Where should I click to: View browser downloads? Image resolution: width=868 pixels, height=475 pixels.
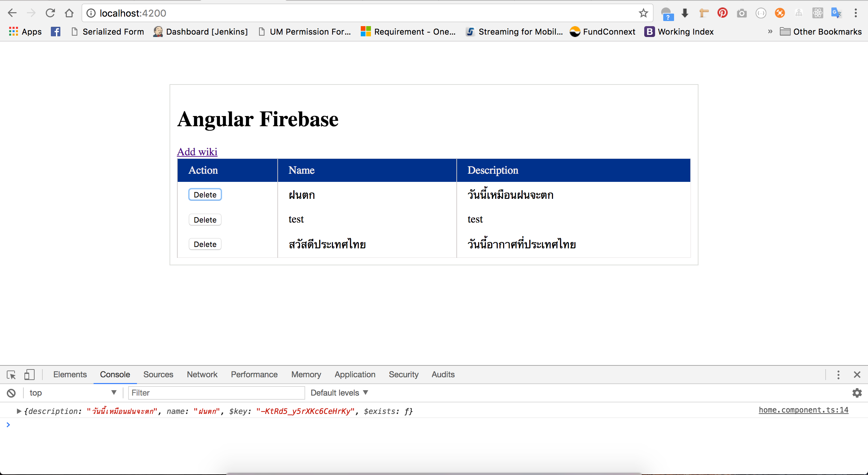tap(685, 13)
